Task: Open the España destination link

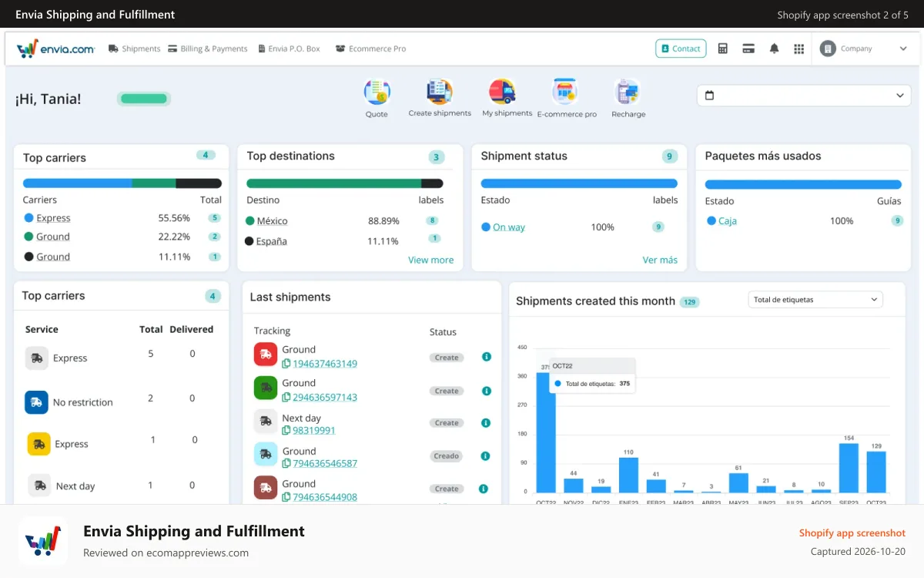Action: click(272, 241)
